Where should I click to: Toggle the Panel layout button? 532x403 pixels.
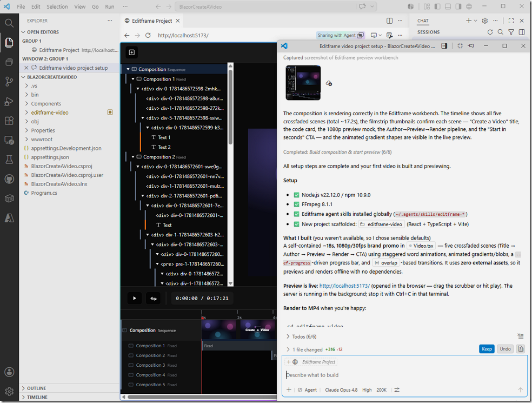448,6
